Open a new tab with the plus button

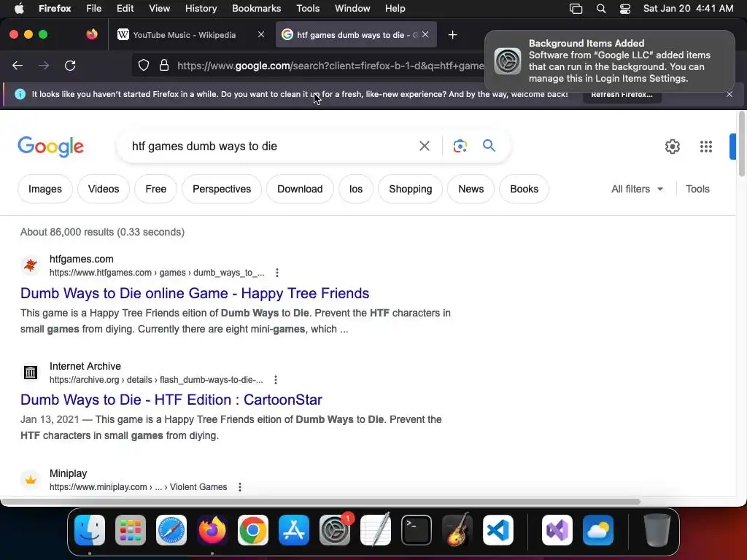coord(452,35)
